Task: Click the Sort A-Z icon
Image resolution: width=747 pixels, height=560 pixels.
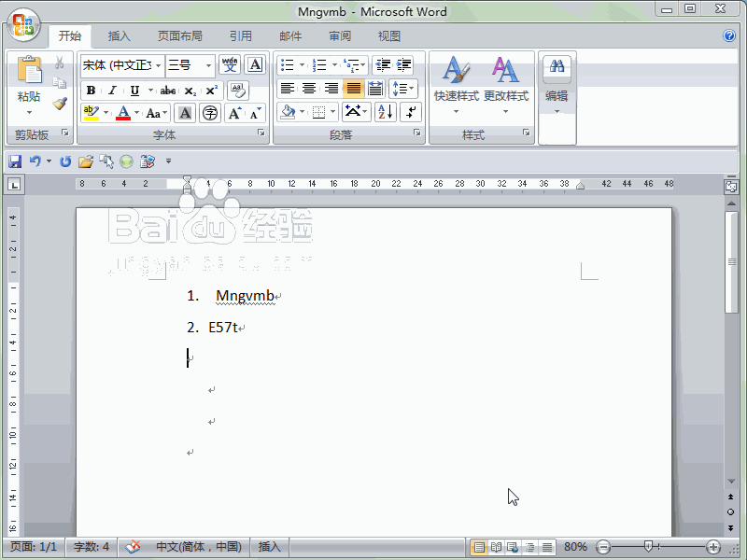Action: pos(386,112)
